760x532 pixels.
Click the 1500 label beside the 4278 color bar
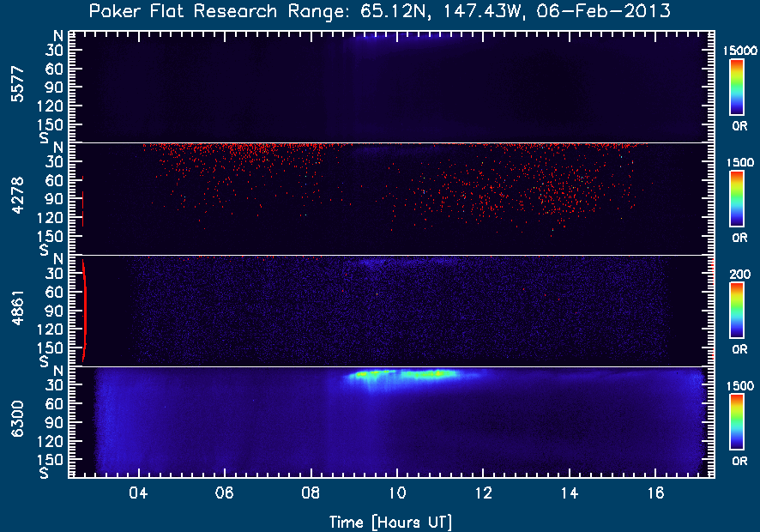point(740,162)
